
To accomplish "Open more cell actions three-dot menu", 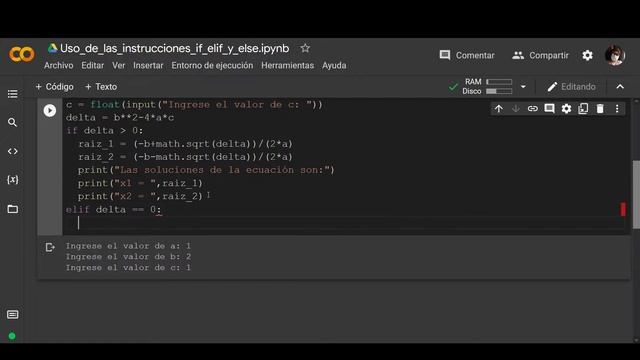I will (617, 109).
